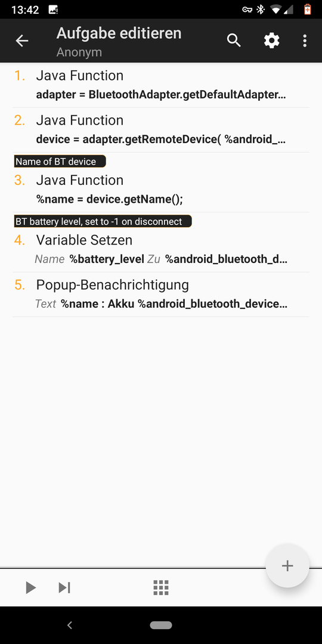Open action 2 Java Function getRemoteDevice
Image resolution: width=322 pixels, height=644 pixels.
[161, 130]
